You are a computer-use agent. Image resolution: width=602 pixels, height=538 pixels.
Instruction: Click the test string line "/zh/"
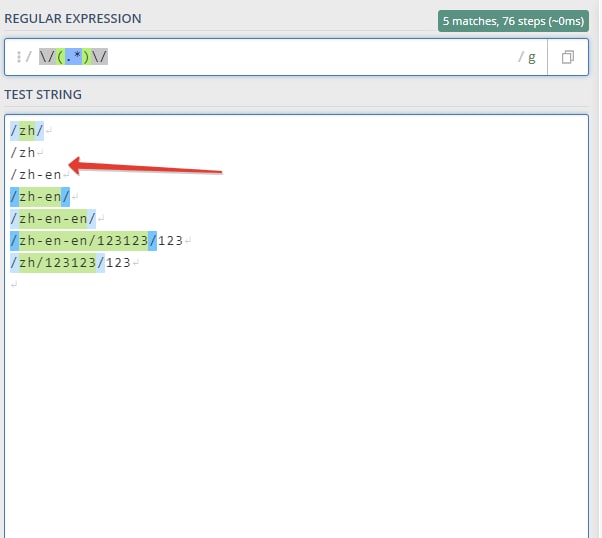point(27,131)
